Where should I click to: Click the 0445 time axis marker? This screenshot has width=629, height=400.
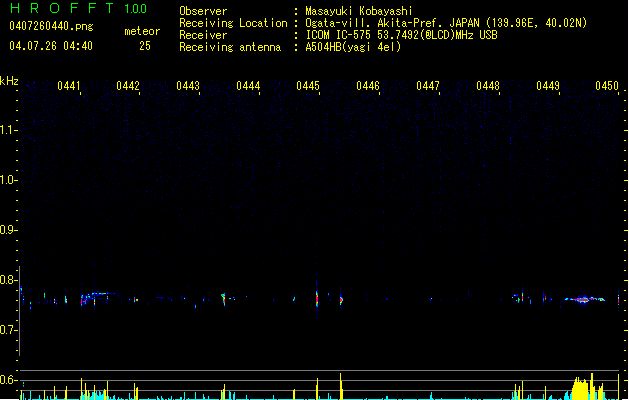pos(308,85)
